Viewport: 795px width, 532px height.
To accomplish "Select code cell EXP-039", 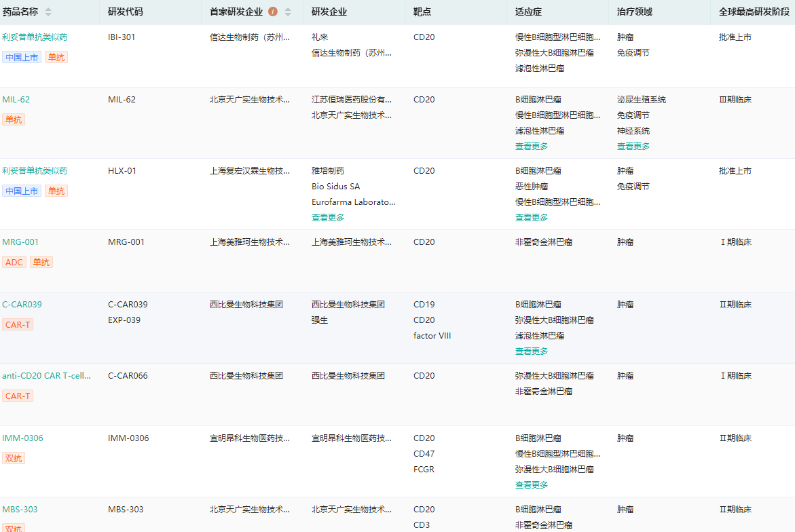I will (124, 320).
